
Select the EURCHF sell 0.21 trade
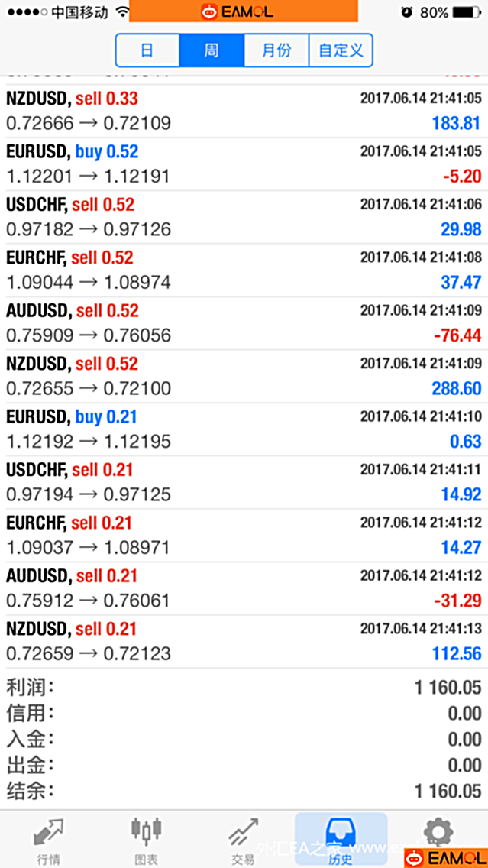tap(244, 535)
